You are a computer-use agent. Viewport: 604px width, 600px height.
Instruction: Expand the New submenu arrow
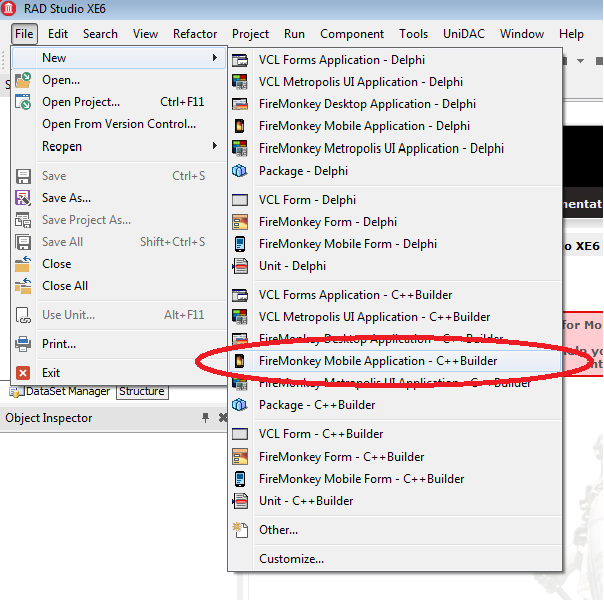pos(215,58)
